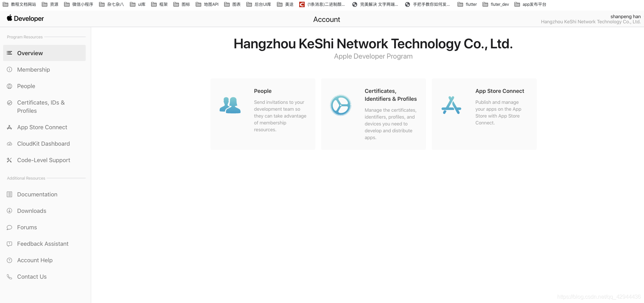This screenshot has width=644, height=303.
Task: Open the 图标 bookmark folder
Action: click(182, 4)
